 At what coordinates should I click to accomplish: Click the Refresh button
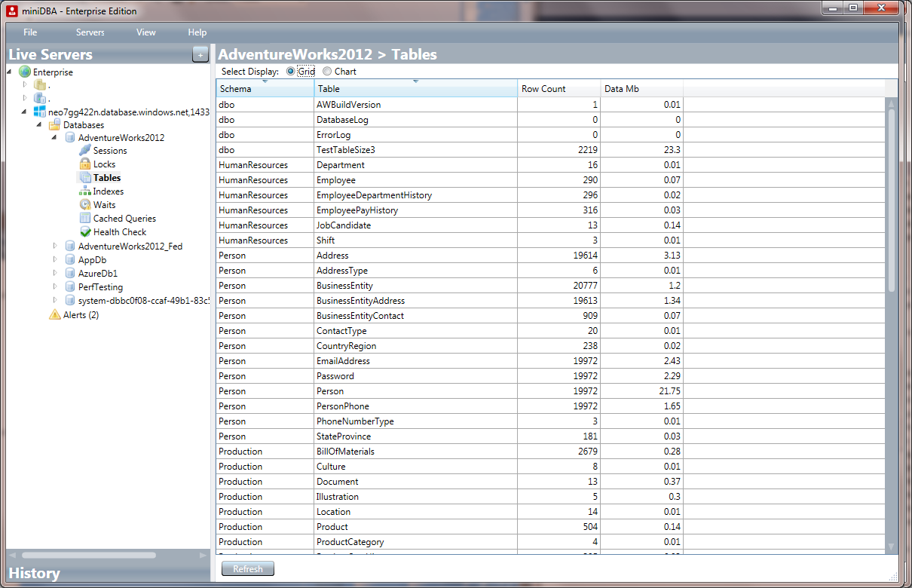pos(247,568)
